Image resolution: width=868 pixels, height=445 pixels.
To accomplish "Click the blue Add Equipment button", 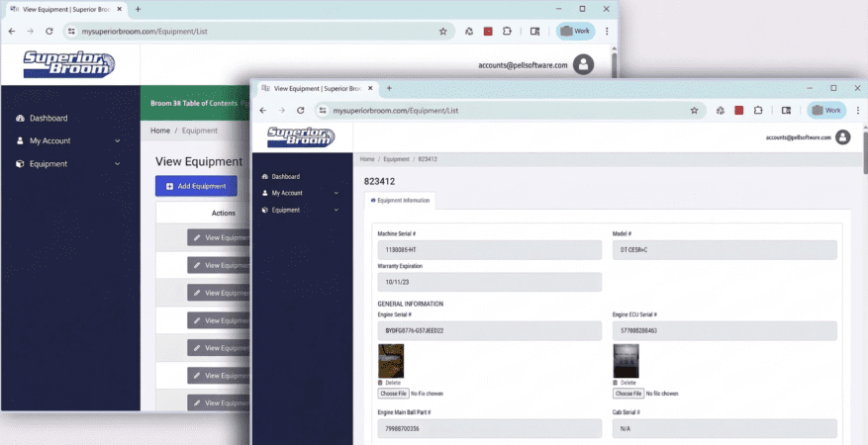I will (196, 186).
